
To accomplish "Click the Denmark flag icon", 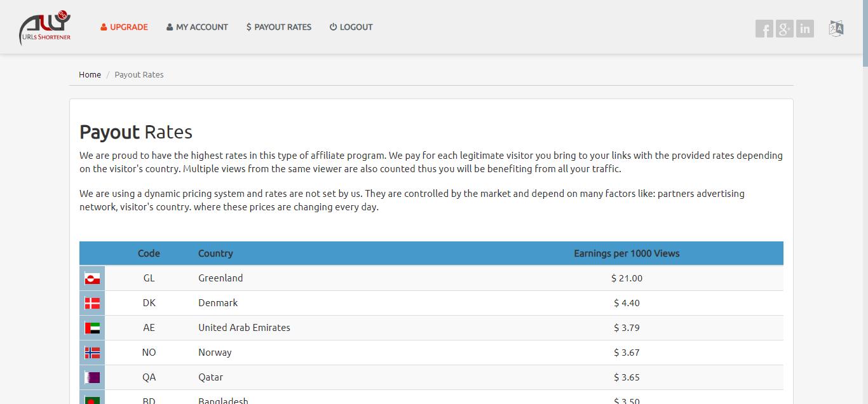I will click(x=92, y=303).
